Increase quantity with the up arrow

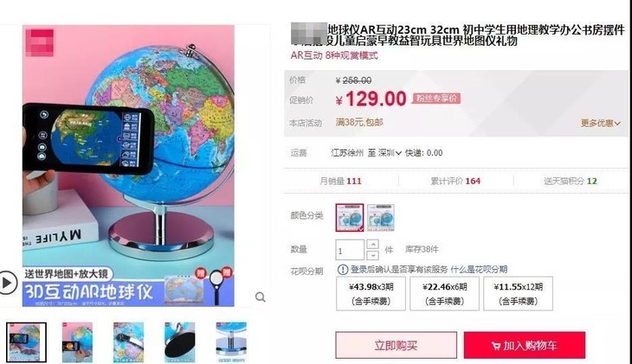373,244
